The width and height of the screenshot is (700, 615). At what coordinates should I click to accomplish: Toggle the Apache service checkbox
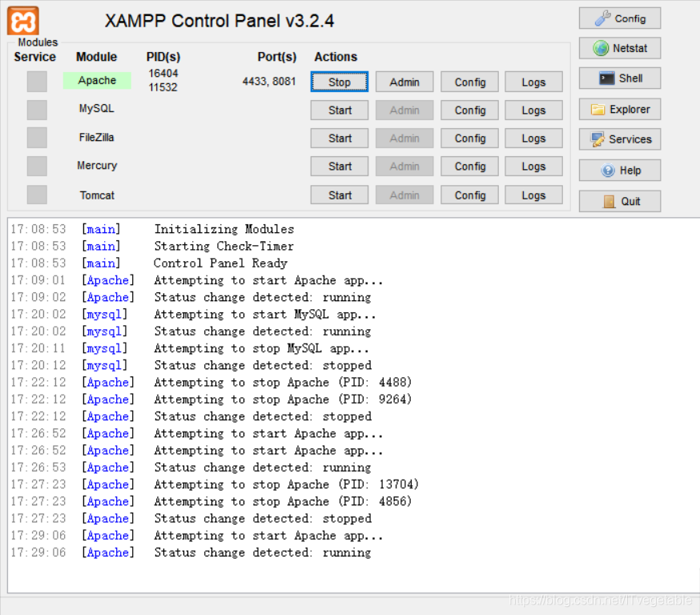pos(37,82)
